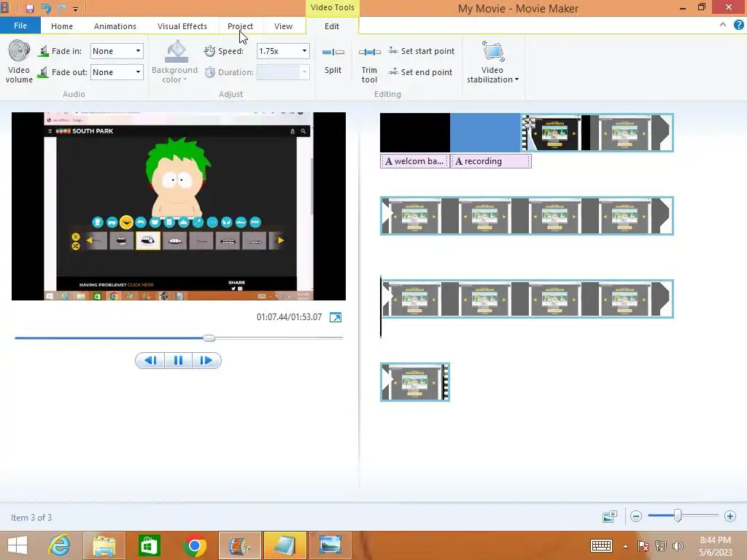Viewport: 747px width, 560px height.
Task: Click the Undo icon in the title bar
Action: point(46,8)
